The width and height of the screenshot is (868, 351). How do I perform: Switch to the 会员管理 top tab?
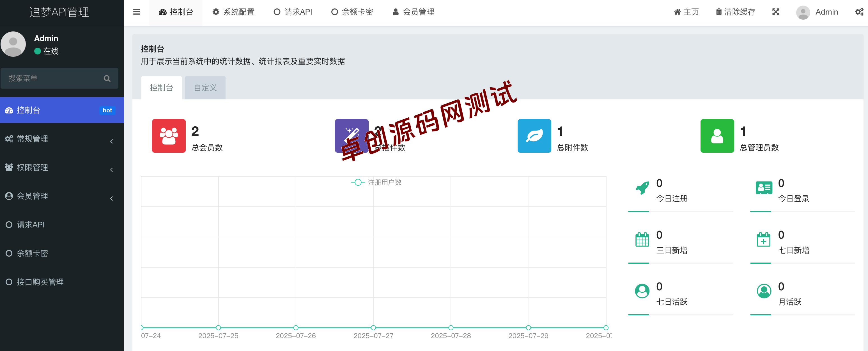coord(413,12)
